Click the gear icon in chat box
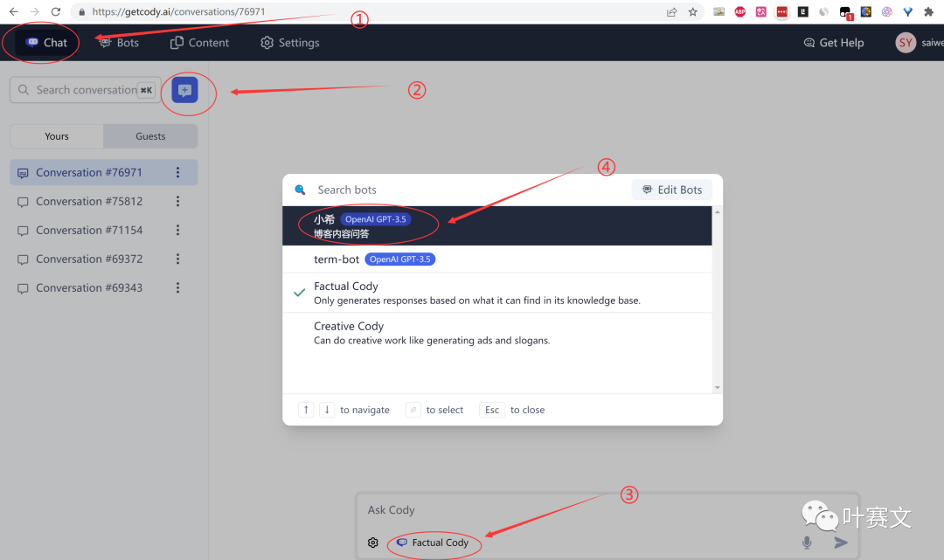Viewport: 944px width, 560px height. click(x=373, y=543)
